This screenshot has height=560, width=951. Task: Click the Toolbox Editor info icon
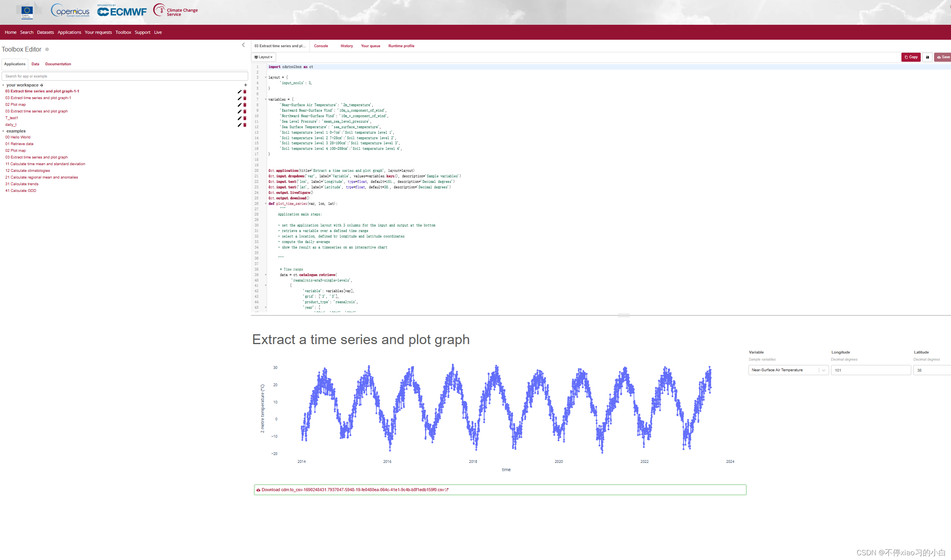point(47,50)
